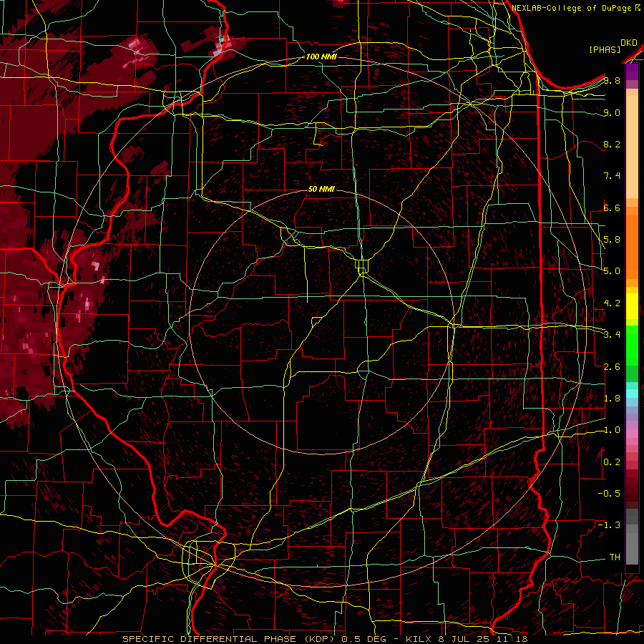Screen dimensions: 644x644
Task: Click the 1.8 value on the color scale
Action: point(612,399)
